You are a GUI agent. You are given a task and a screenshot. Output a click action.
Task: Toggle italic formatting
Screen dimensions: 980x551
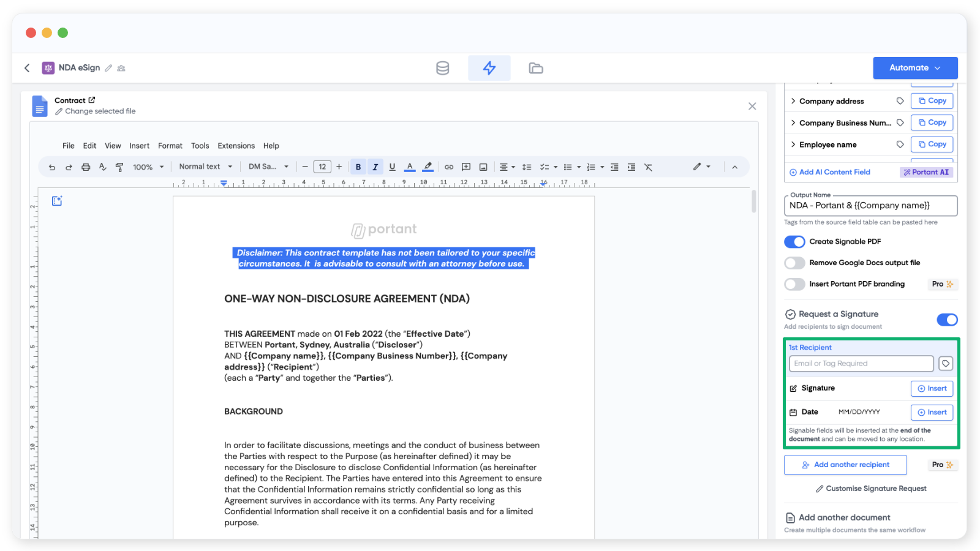tap(375, 167)
